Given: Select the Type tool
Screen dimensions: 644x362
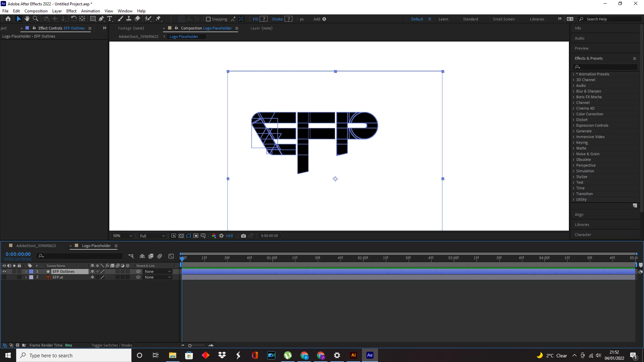Looking at the screenshot, I should click(x=110, y=19).
